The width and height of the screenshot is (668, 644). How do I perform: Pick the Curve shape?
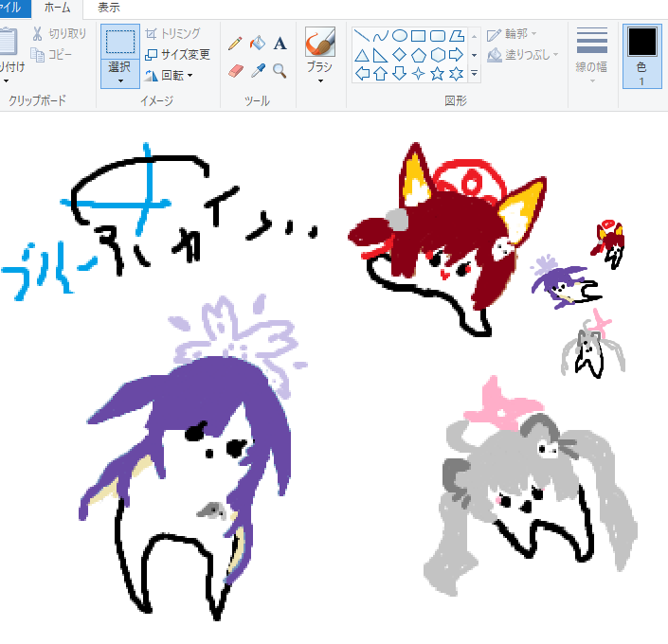click(381, 36)
